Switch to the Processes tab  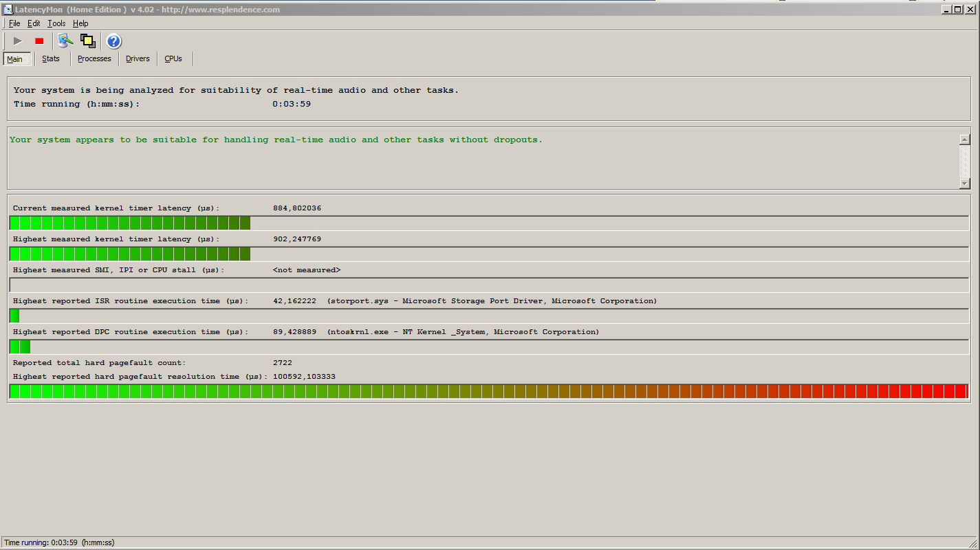94,58
